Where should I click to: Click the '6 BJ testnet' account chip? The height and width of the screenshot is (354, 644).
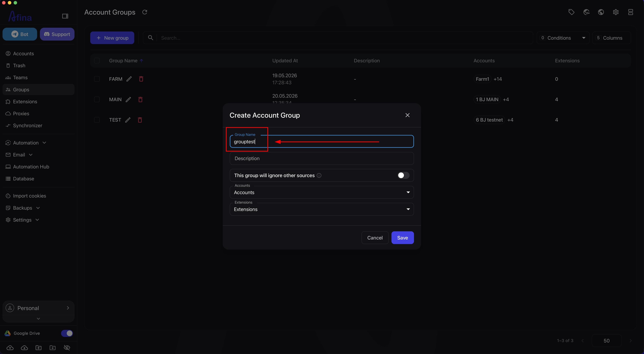point(489,120)
